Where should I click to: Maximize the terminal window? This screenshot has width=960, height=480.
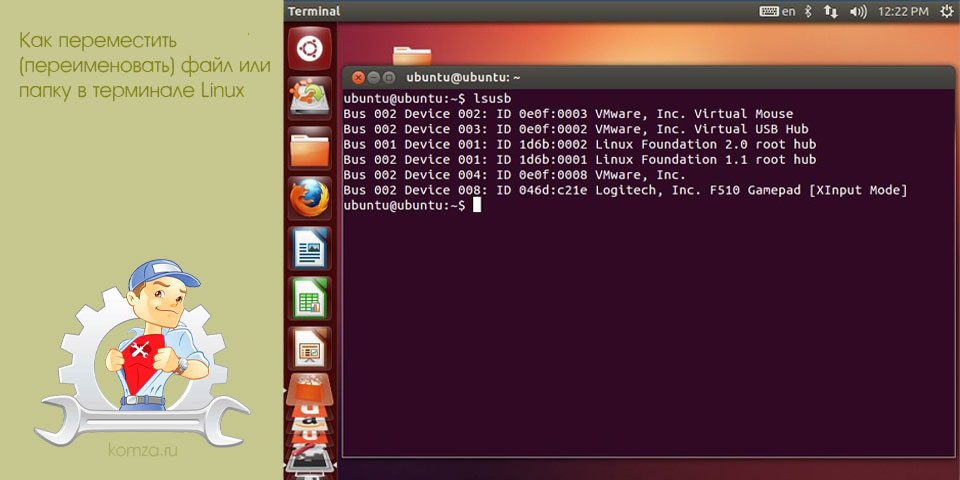(387, 78)
